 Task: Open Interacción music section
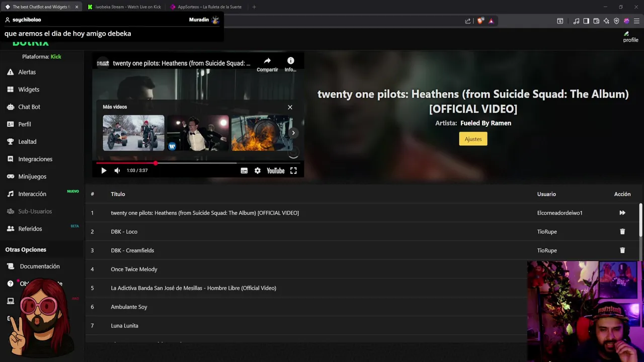coord(32,194)
